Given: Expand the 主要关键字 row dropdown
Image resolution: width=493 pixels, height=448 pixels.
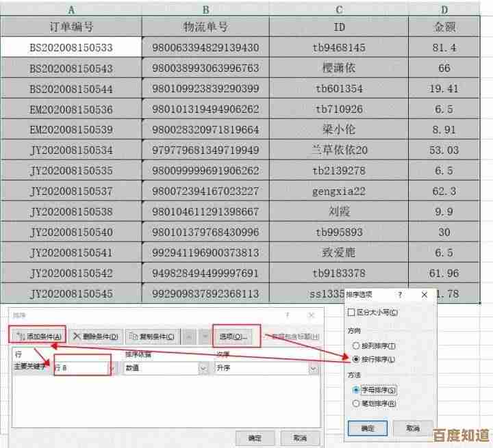Looking at the screenshot, I should pyautogui.click(x=111, y=368).
